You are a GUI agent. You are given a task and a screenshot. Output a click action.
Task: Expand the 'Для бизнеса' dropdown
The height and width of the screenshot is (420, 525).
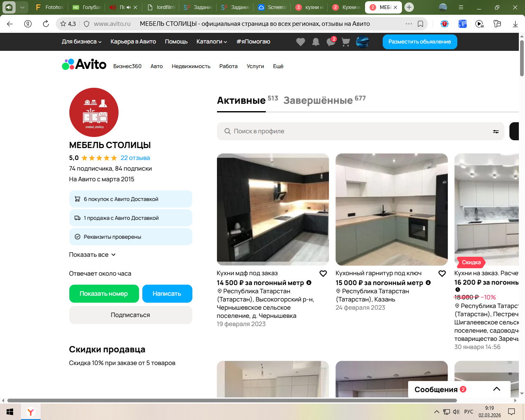[x=82, y=41]
